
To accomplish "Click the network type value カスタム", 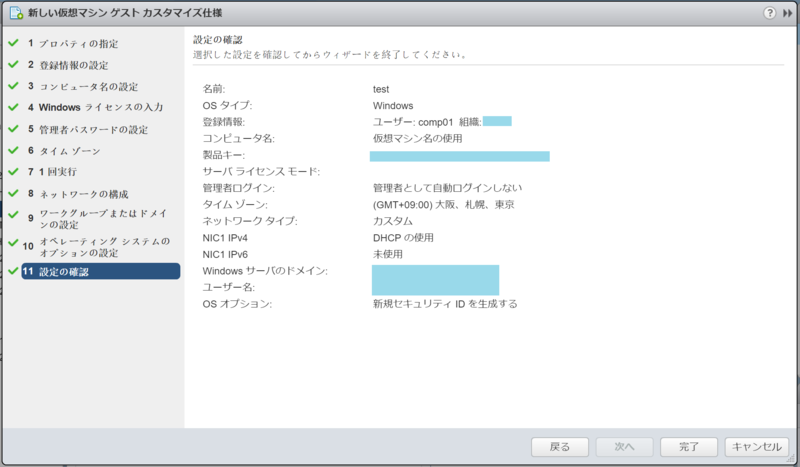I will 393,221.
